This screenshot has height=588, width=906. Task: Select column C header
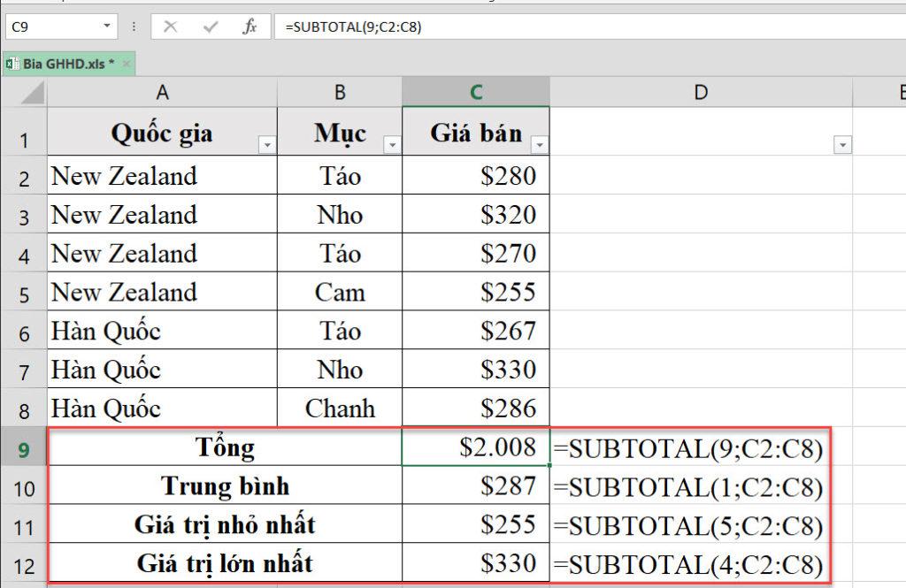[x=477, y=91]
